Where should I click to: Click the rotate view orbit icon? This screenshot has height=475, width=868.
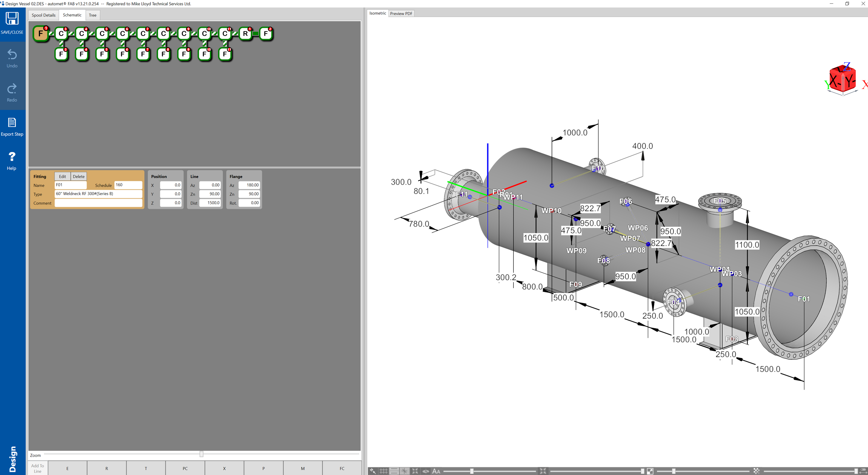(426, 471)
